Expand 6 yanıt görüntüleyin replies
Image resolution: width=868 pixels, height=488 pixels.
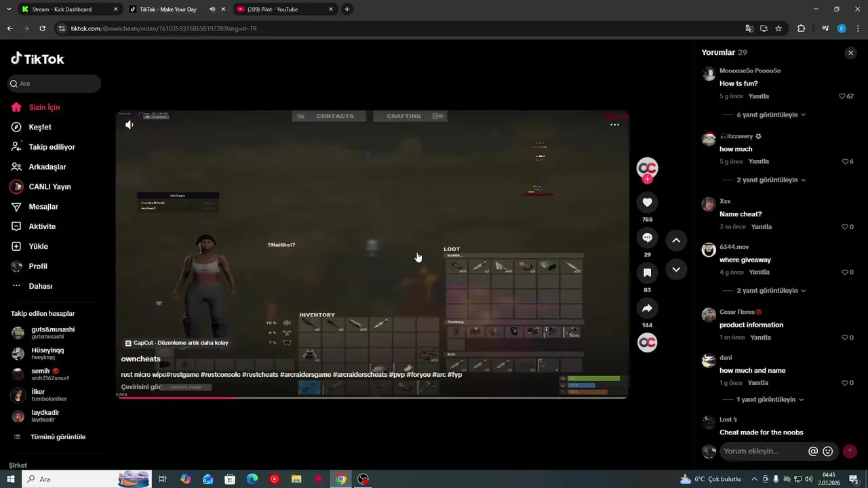tap(771, 115)
